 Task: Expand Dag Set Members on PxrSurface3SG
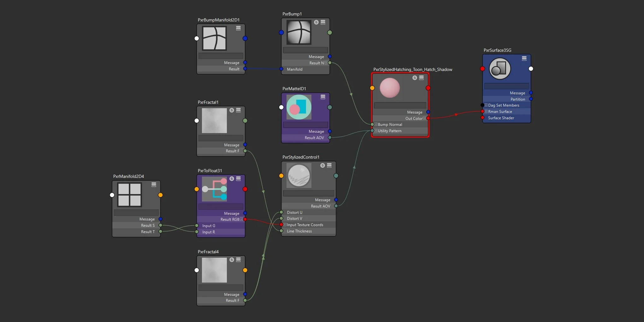click(x=486, y=105)
